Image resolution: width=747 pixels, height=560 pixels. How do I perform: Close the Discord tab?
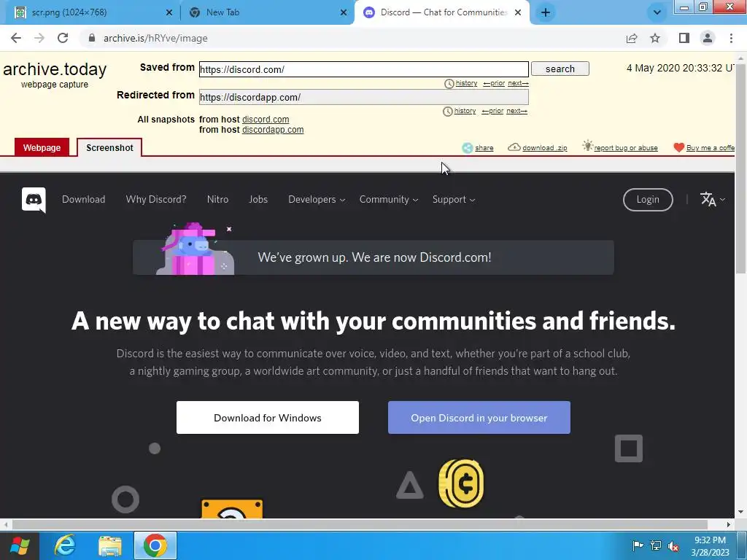pos(518,12)
